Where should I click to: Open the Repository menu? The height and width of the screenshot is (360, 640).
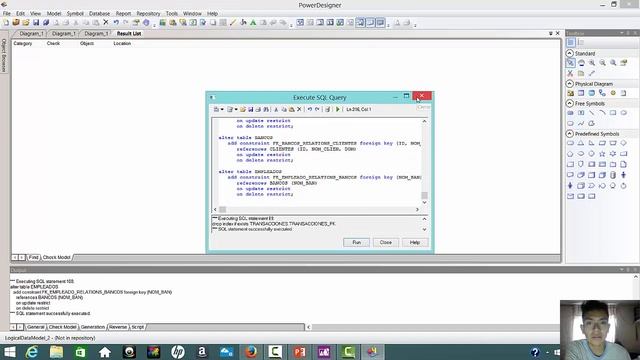(148, 13)
